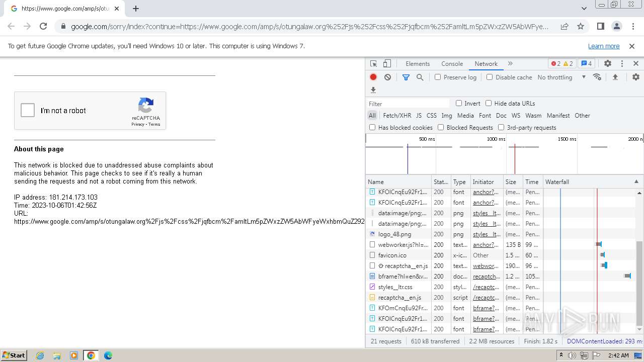Expand more DevTools tabs chevron
This screenshot has height=362, width=644.
[510, 64]
